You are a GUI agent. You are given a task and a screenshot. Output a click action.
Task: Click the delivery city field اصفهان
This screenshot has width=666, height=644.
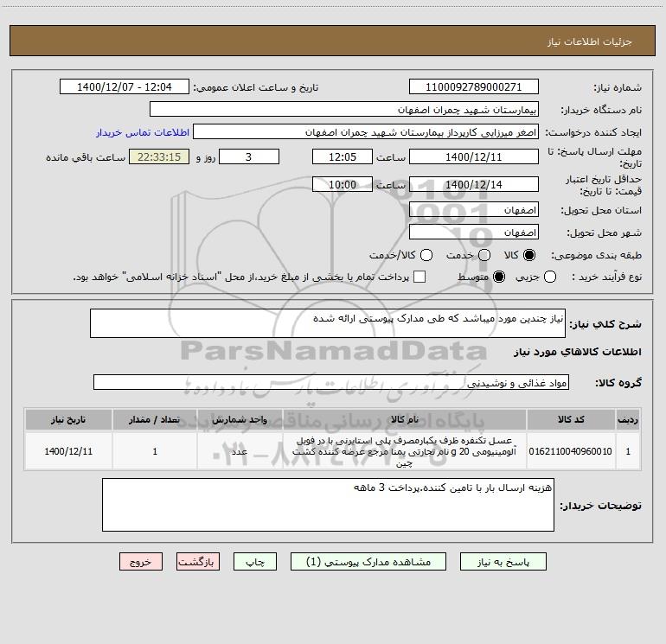474,233
